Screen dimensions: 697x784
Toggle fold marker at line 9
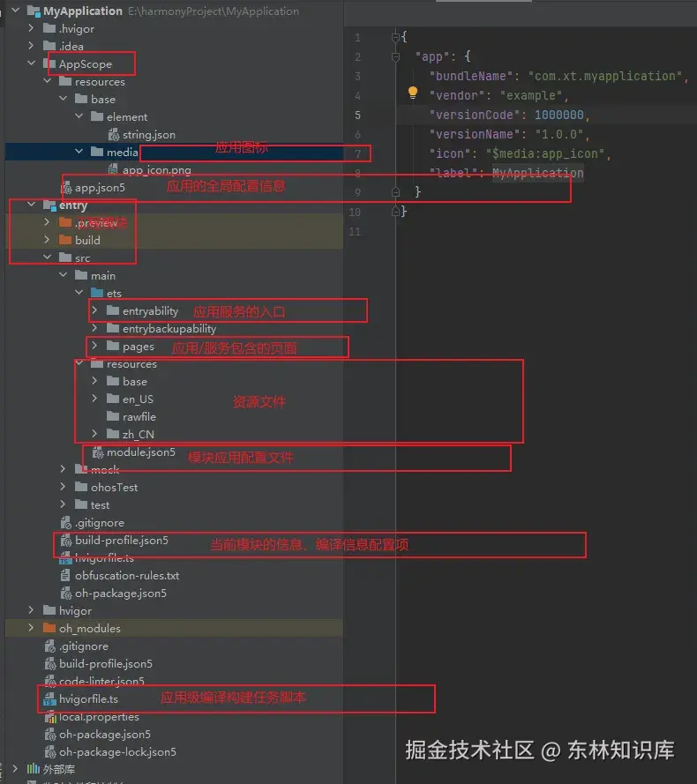(395, 192)
